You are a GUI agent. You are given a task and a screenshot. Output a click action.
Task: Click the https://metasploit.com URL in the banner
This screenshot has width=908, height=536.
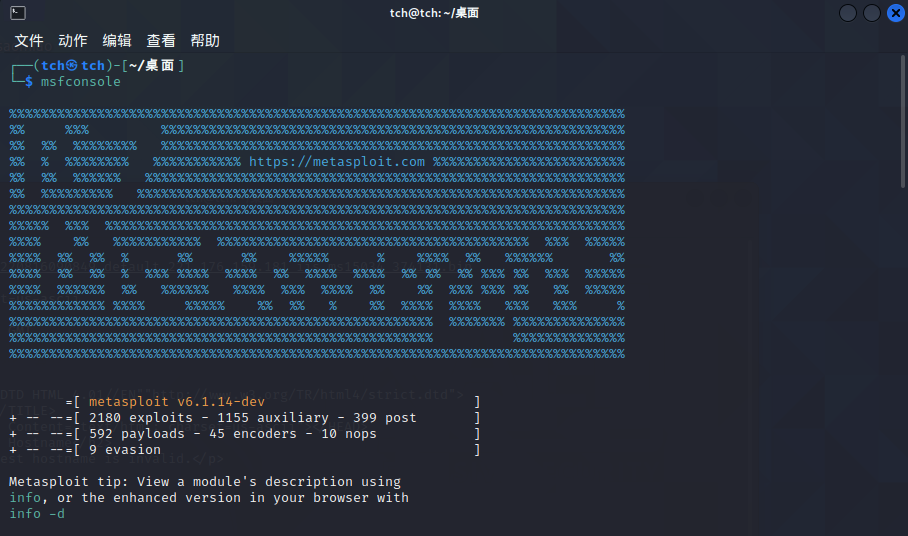tap(337, 161)
